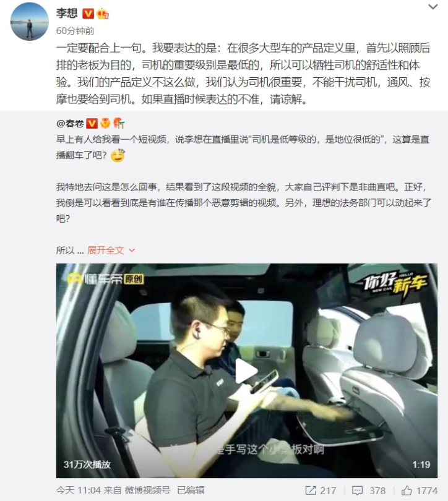
Task: Click the 31万次播放 view count
Action: (87, 465)
